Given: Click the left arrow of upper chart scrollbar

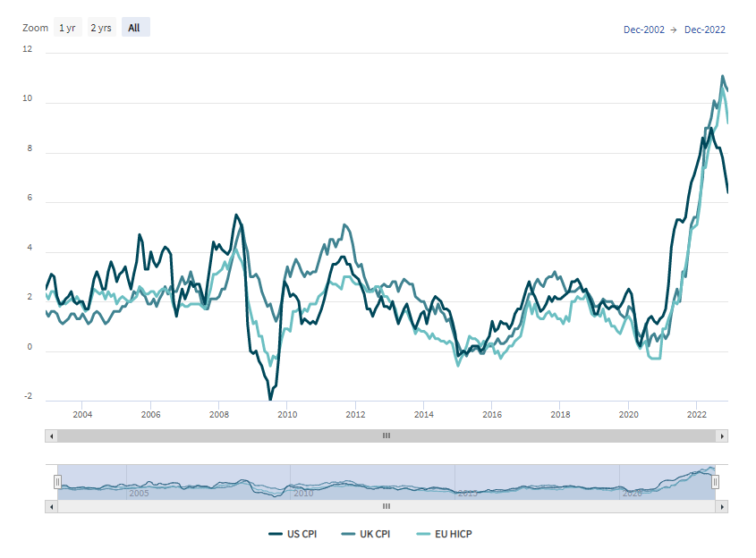Looking at the screenshot, I should tap(52, 436).
